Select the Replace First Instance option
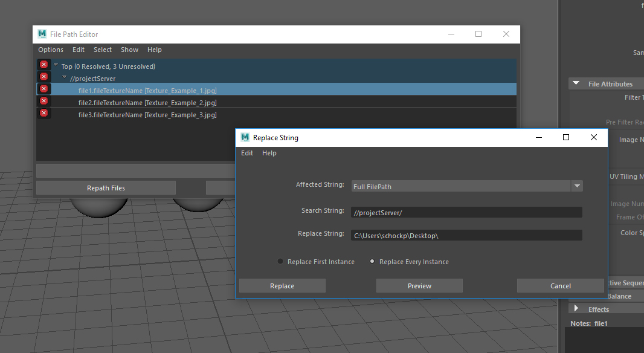Viewport: 644px width, 353px height. (x=279, y=261)
